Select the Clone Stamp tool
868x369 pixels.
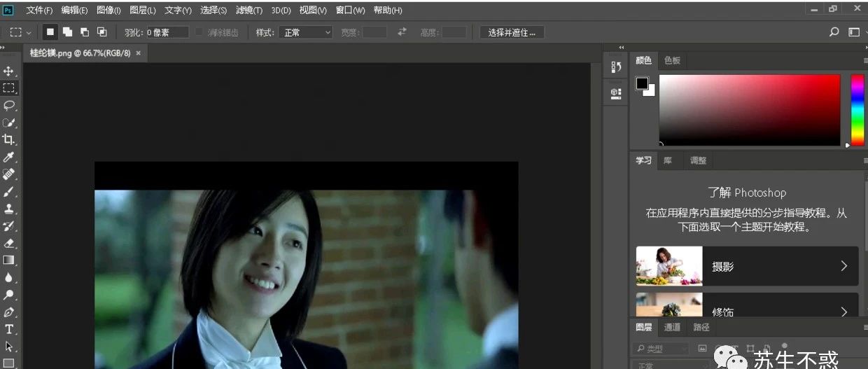click(9, 209)
